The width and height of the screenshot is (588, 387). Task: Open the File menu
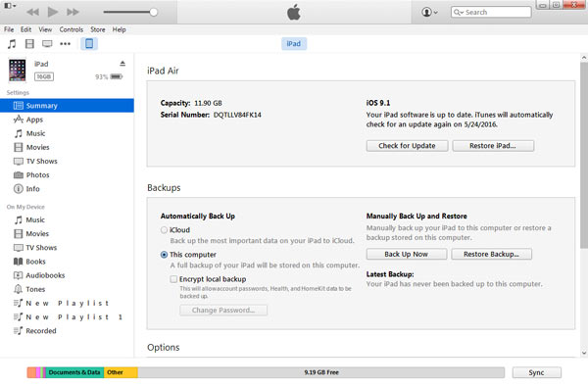9,29
